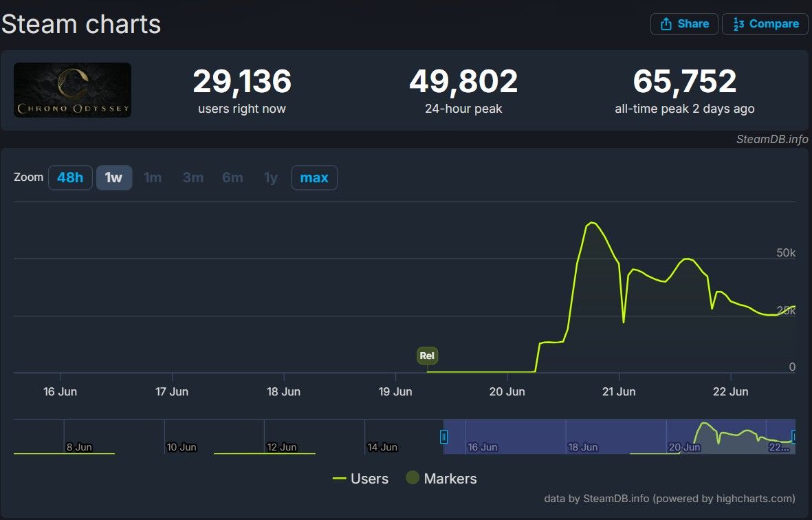Select the 1w zoom range
This screenshot has width=812, height=520.
pos(113,177)
